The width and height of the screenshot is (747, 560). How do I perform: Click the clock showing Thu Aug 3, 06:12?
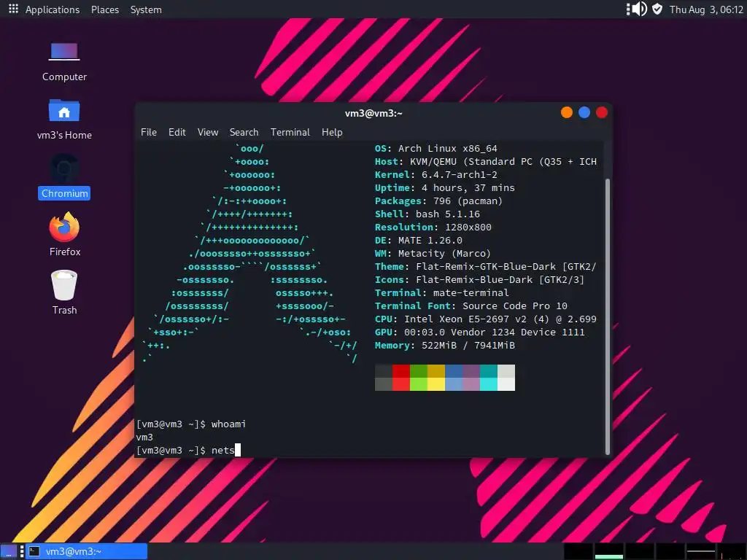706,9
